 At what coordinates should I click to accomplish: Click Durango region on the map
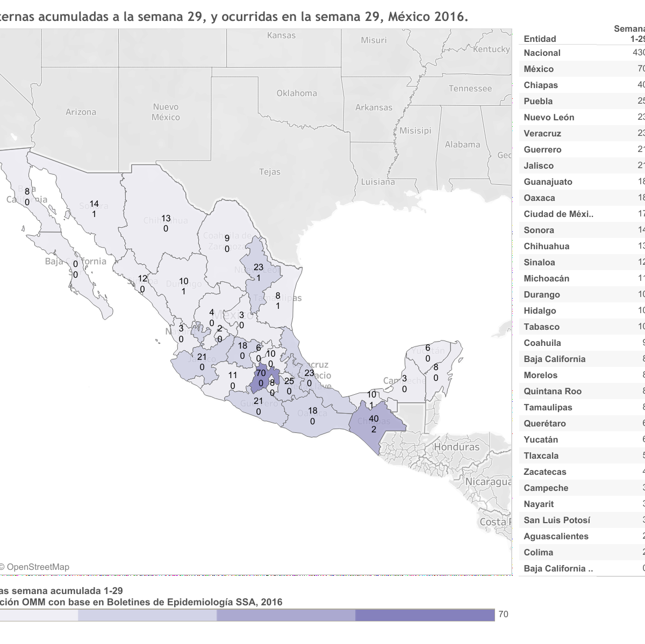pos(183,279)
